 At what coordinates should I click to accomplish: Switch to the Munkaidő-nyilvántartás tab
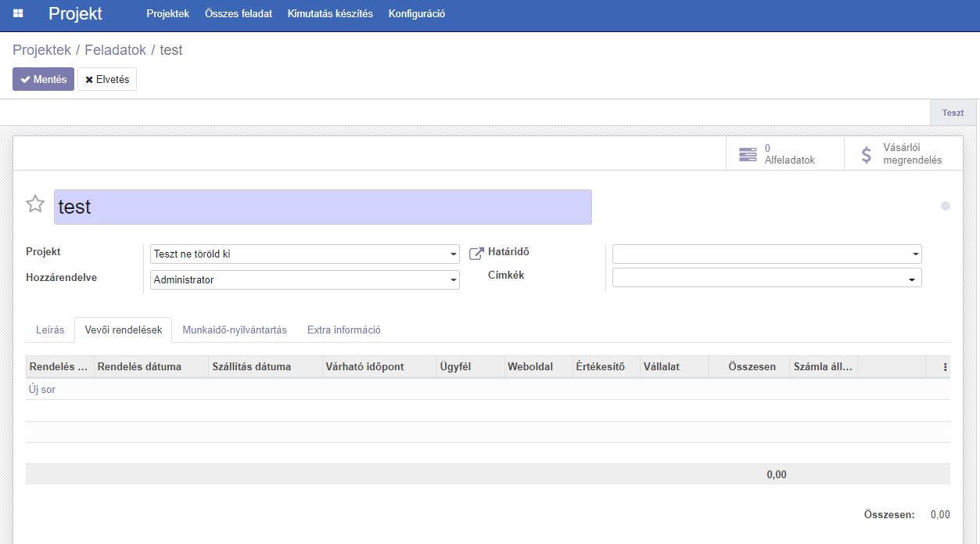(x=235, y=330)
